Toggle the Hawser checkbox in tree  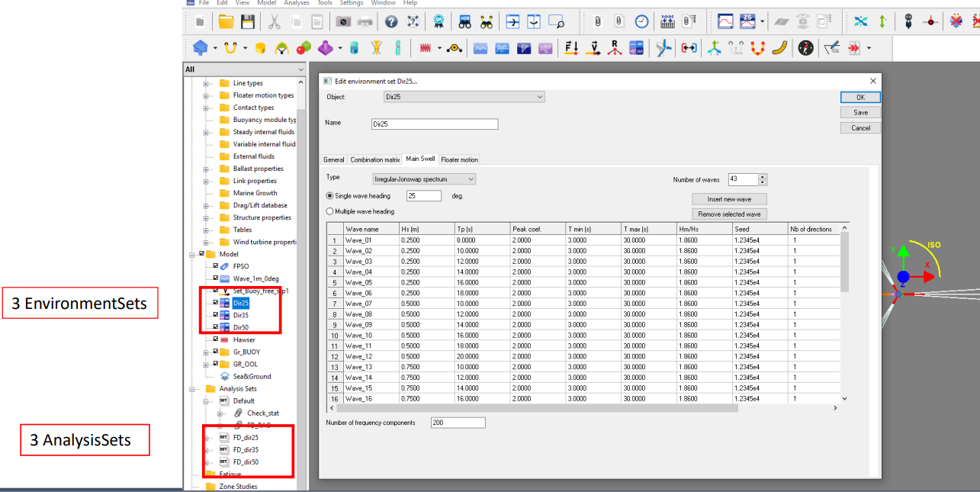(216, 339)
